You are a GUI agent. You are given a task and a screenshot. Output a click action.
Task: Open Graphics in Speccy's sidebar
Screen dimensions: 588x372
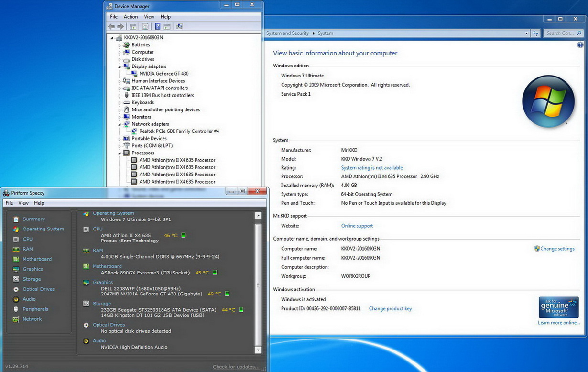(x=33, y=269)
